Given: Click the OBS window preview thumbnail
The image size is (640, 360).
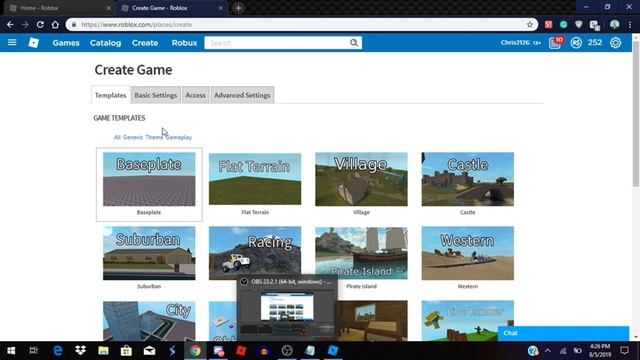Looking at the screenshot, I should [287, 313].
